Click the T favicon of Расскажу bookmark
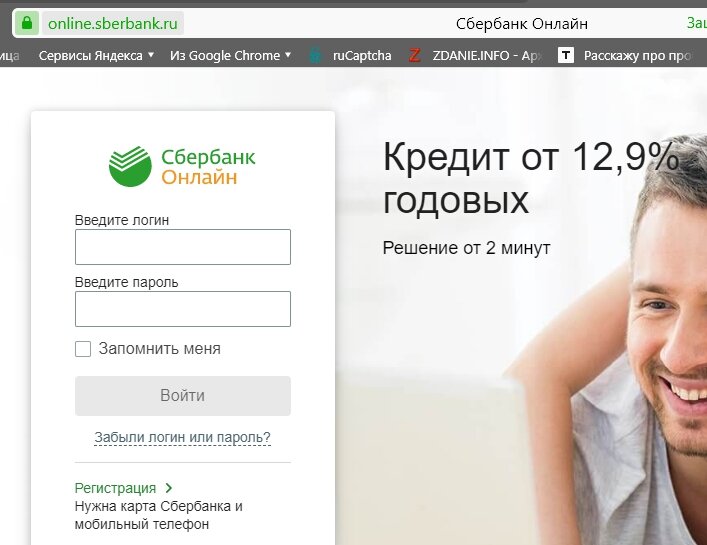The height and width of the screenshot is (545, 707). (x=565, y=55)
